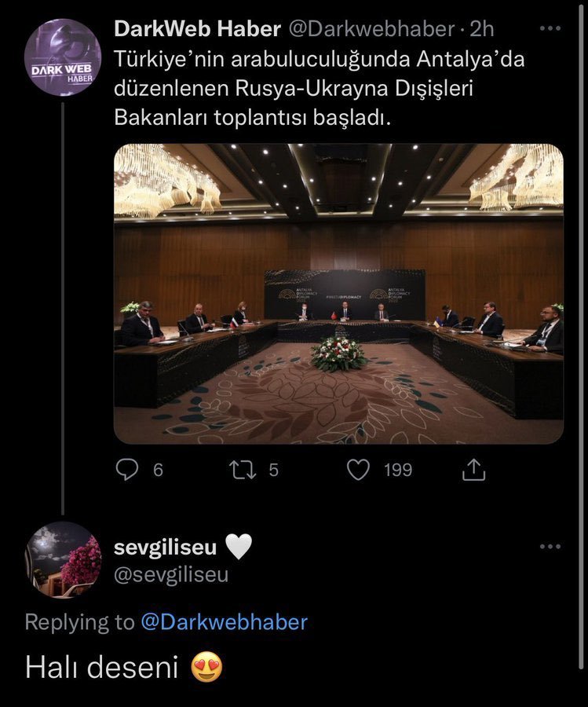This screenshot has width=588, height=707.
Task: Tap the share upload icon
Action: [474, 470]
